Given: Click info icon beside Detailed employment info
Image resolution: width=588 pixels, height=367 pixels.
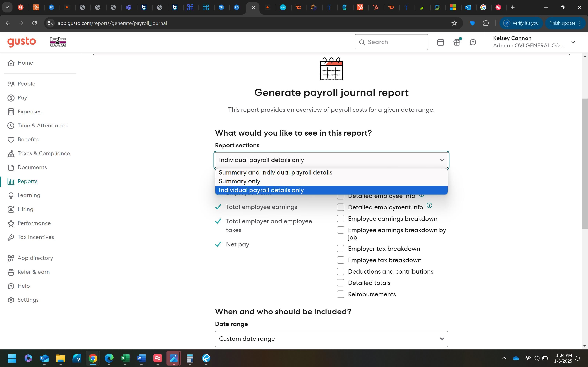Looking at the screenshot, I should coord(429,206).
